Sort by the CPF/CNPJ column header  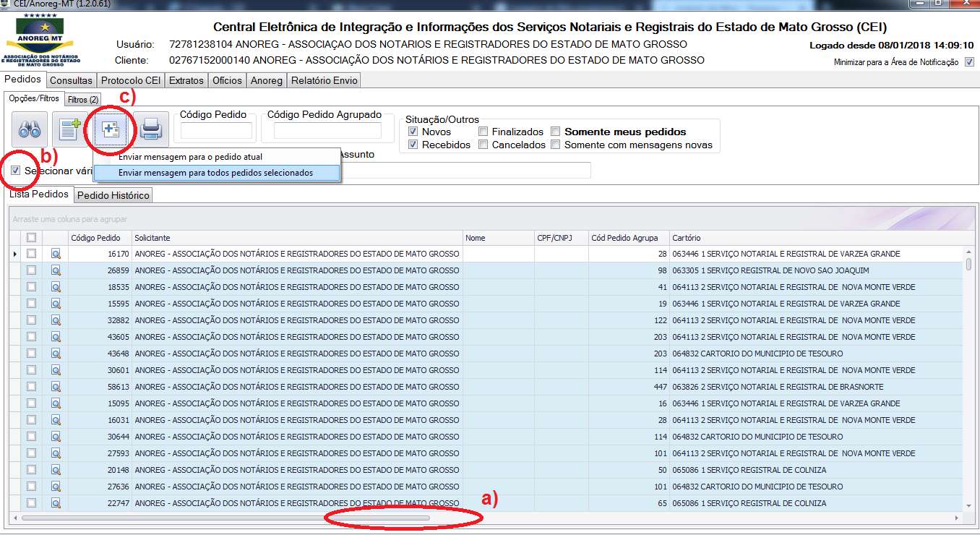pos(562,238)
